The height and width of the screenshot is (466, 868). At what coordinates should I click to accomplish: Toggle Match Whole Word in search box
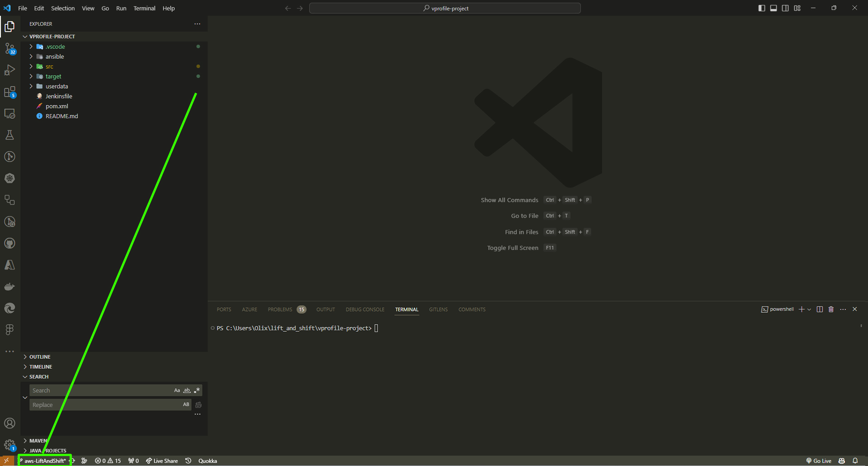click(x=187, y=390)
